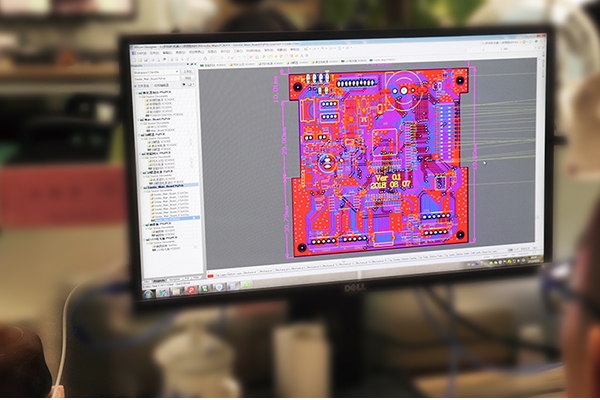Select the Bottom Overlay layer tab

point(409,259)
